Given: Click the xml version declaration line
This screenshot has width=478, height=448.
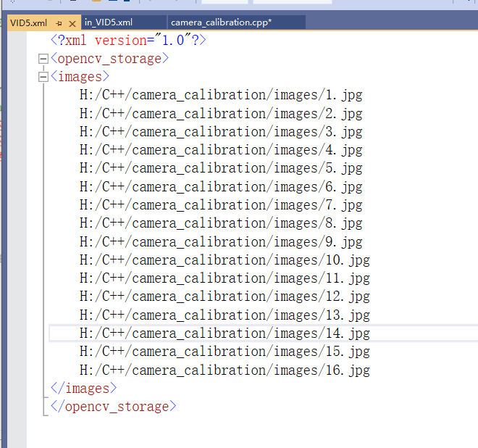Looking at the screenshot, I should pos(128,41).
